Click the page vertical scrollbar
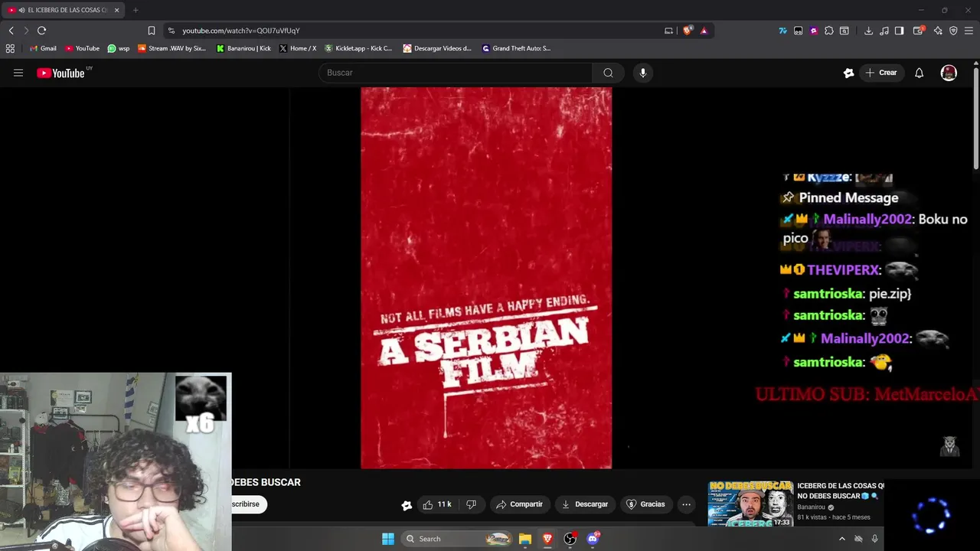This screenshot has width=980, height=551. tap(976, 119)
